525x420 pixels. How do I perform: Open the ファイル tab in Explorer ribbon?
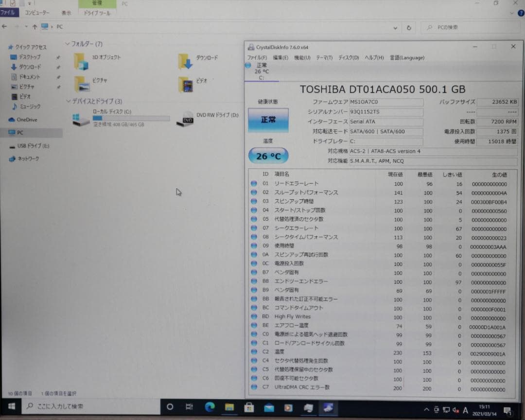pos(8,13)
